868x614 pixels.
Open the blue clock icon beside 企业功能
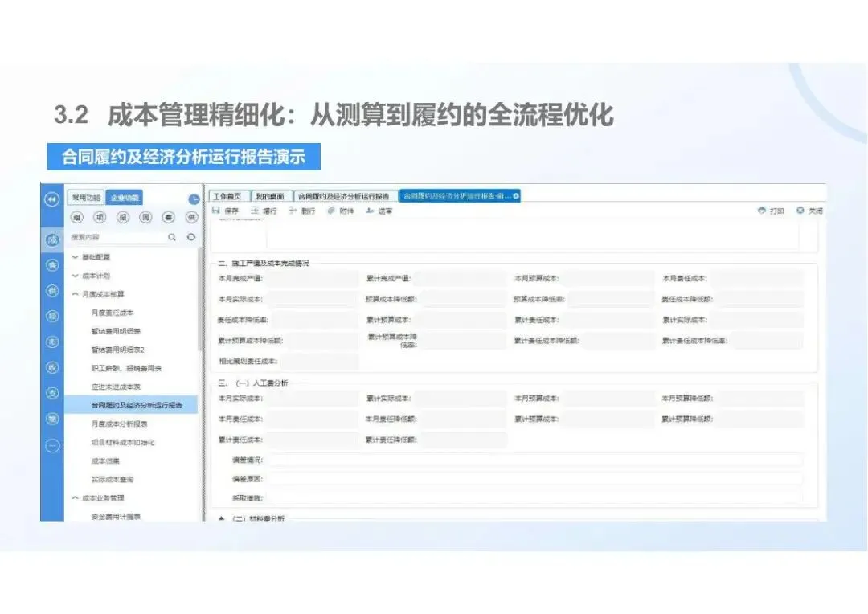pyautogui.click(x=194, y=199)
